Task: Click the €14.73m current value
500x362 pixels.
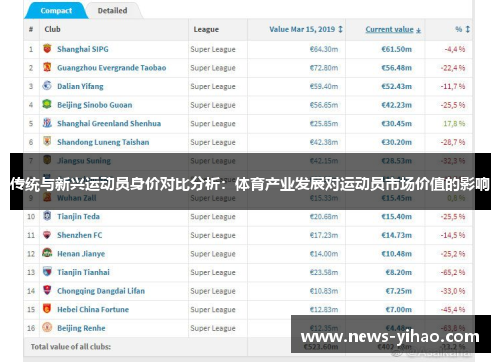Action: pos(396,235)
